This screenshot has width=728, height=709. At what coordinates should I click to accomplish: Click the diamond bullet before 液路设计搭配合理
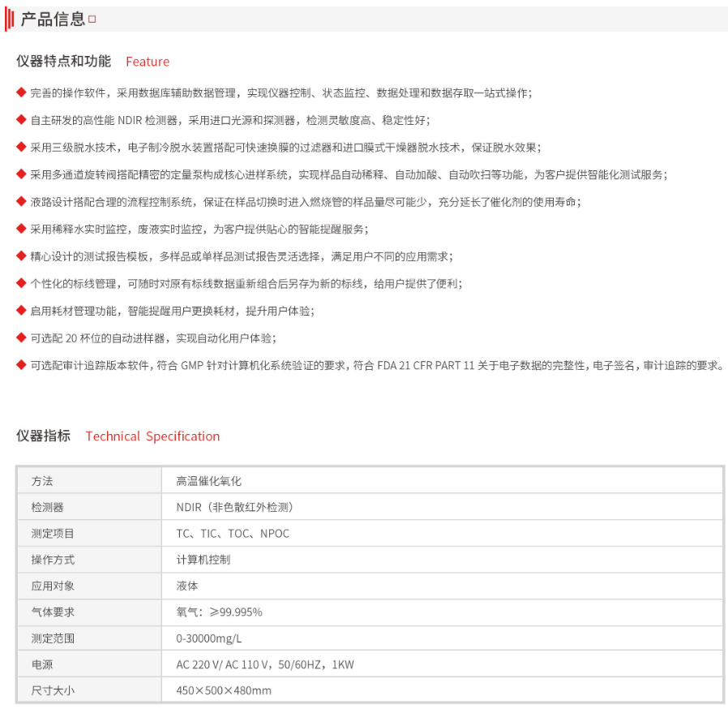tap(21, 201)
